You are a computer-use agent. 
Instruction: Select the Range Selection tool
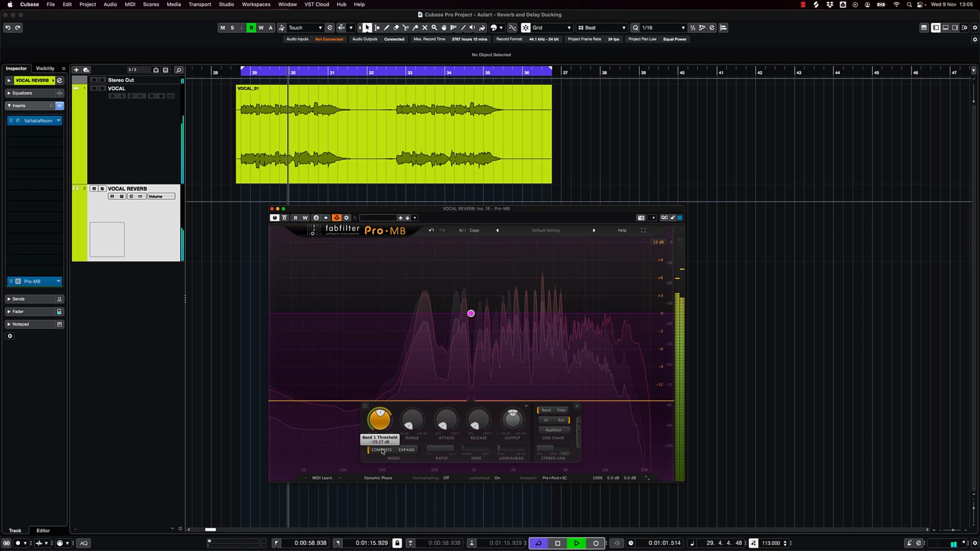click(377, 28)
